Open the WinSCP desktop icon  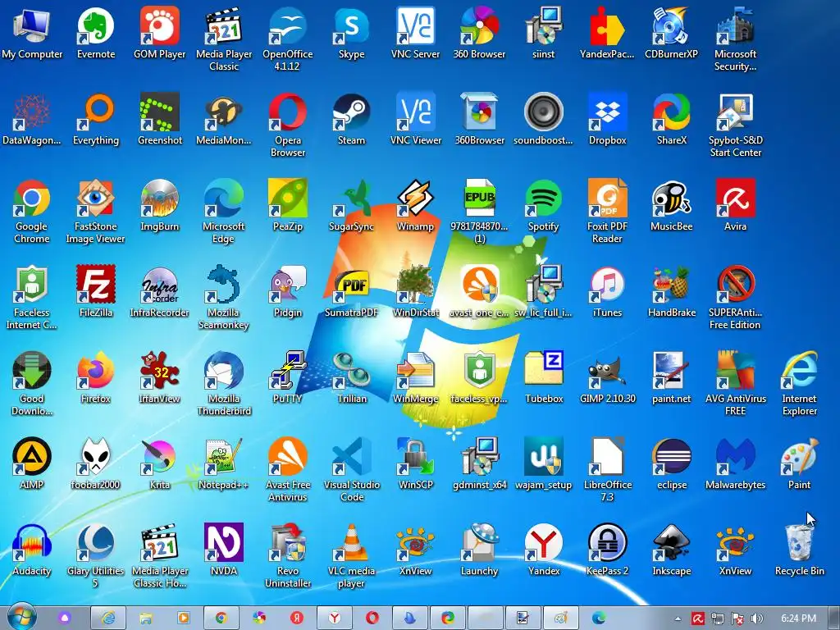(415, 464)
